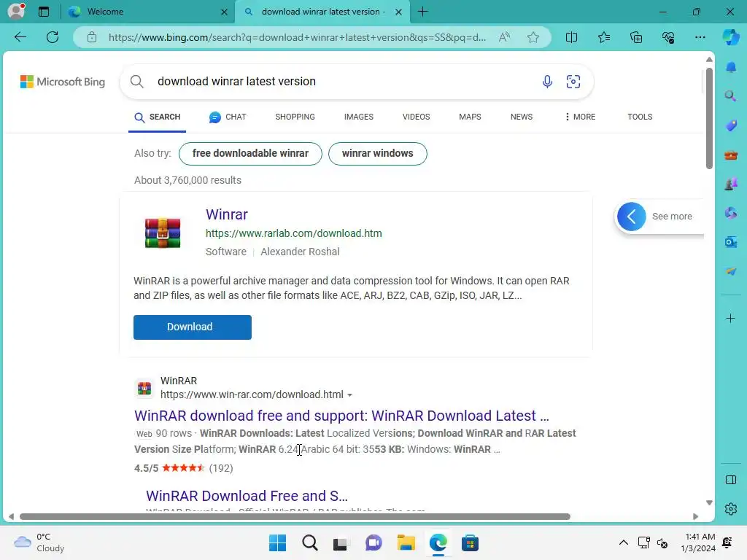Open Tools briefcase in sidebar
This screenshot has width=747, height=560.
coord(731,155)
